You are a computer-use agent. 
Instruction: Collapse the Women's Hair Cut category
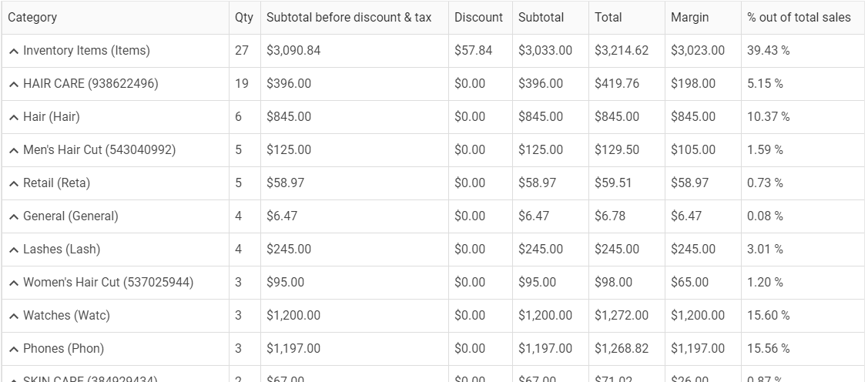[x=14, y=283]
